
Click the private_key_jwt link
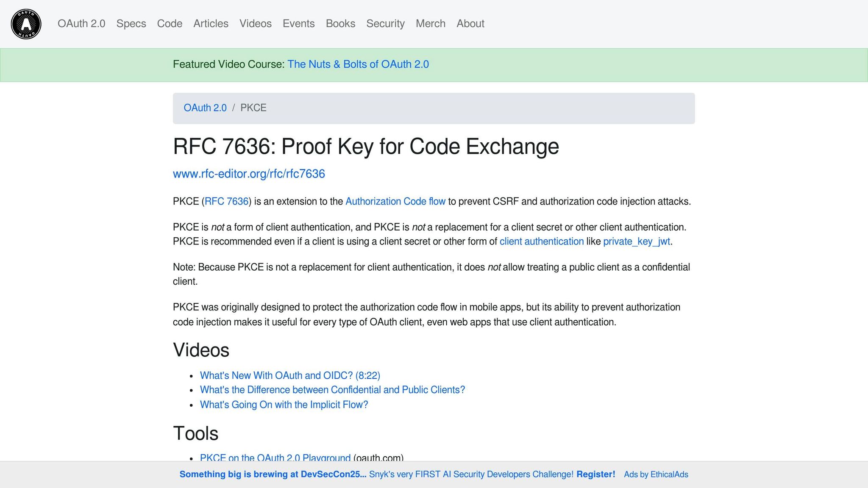tap(636, 241)
